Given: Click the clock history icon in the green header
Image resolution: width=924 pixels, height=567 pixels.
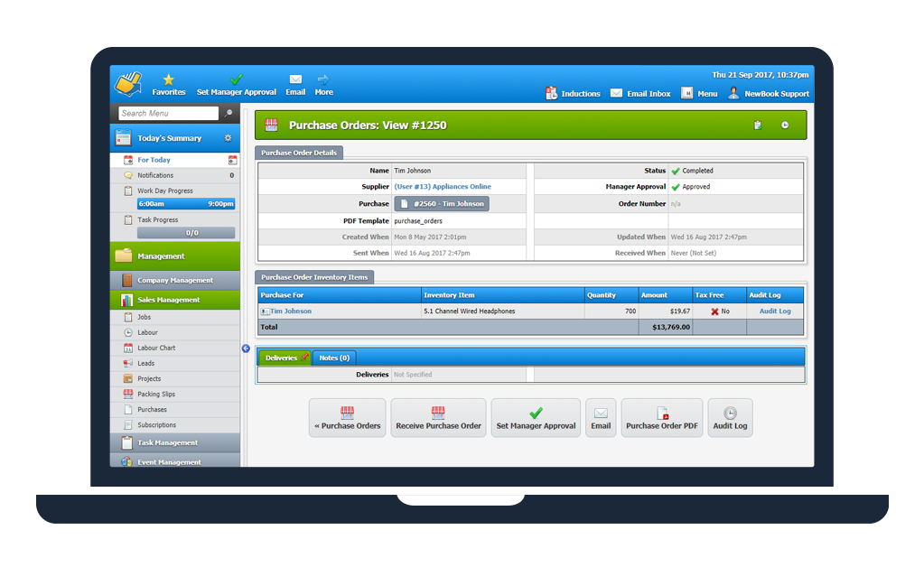Looking at the screenshot, I should 785,125.
